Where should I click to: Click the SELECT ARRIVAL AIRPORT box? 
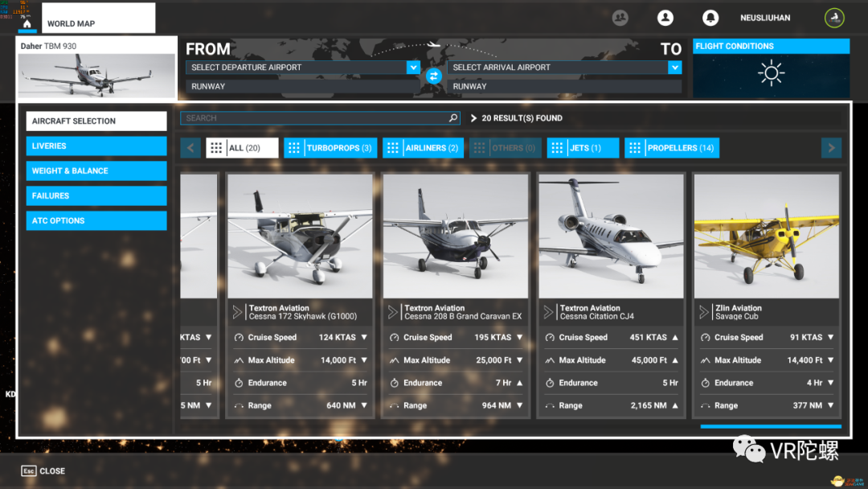coord(564,67)
